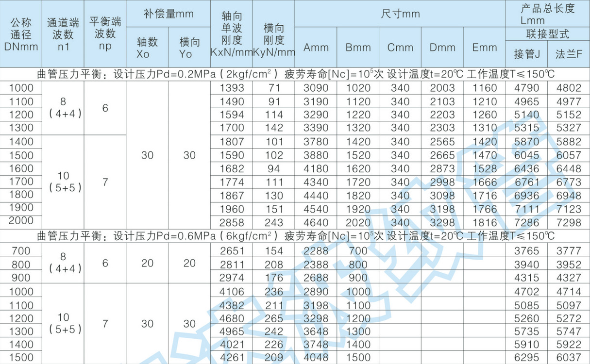The image size is (590, 364).
Task: Select the 公称通径 DNmm column header
Action: 21,34
